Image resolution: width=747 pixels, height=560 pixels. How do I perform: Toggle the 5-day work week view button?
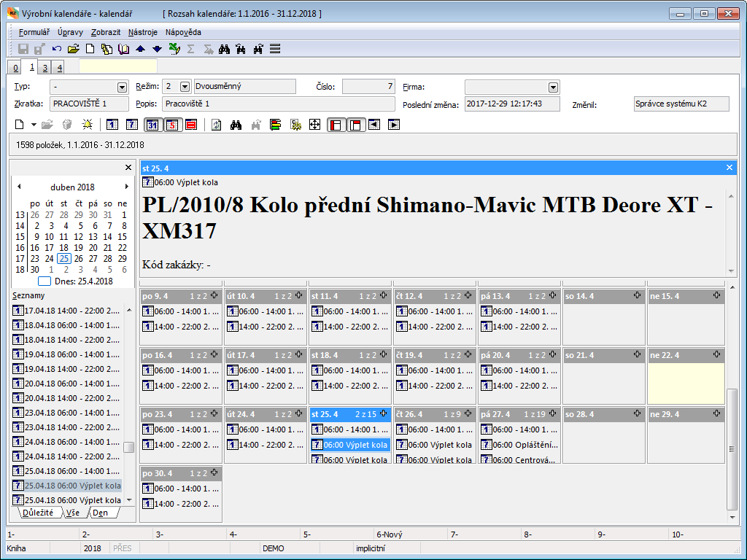(x=172, y=125)
